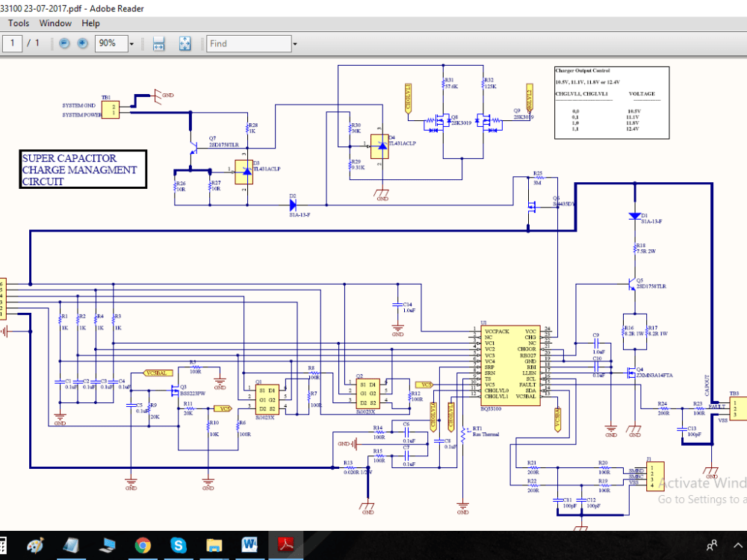Click the People icon in system tray
This screenshot has width=747, height=560.
[x=712, y=545]
